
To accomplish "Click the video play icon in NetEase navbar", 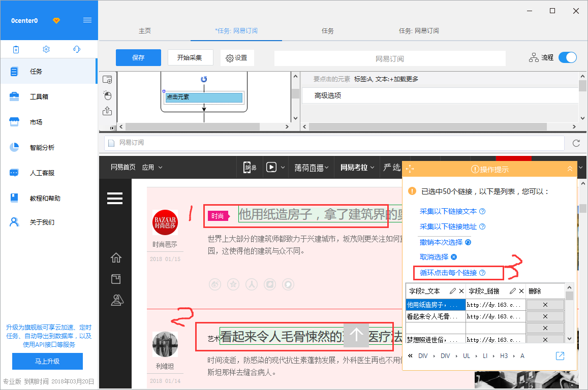I will (271, 167).
